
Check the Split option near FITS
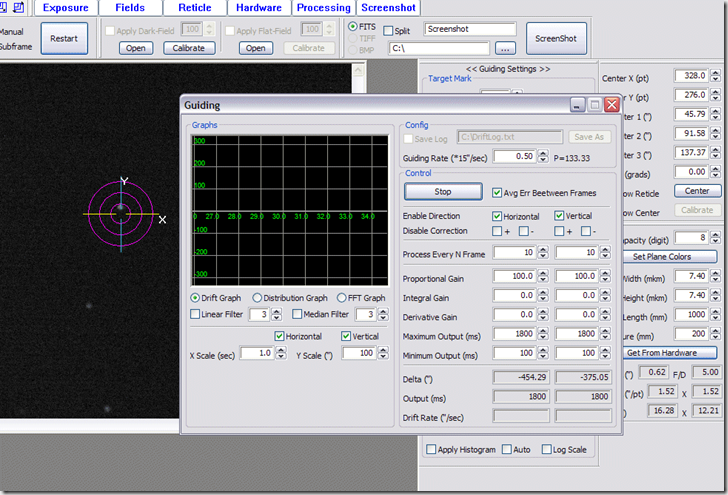(386, 31)
